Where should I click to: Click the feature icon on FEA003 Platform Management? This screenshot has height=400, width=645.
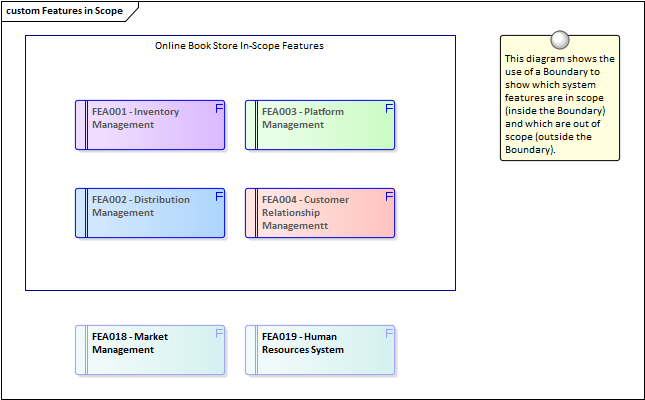388,108
